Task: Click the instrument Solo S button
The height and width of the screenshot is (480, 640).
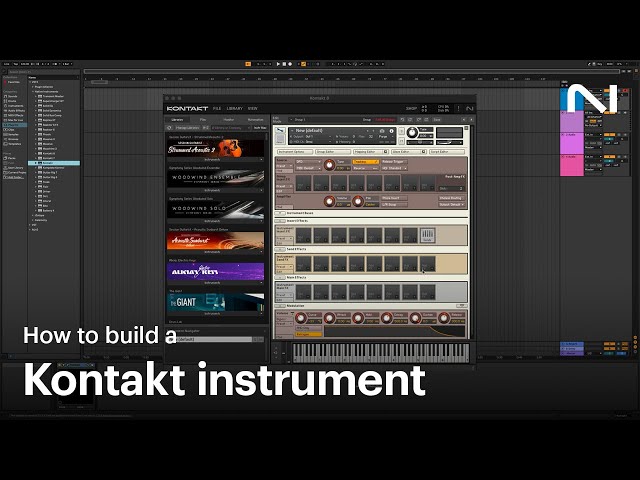Action: click(x=402, y=131)
